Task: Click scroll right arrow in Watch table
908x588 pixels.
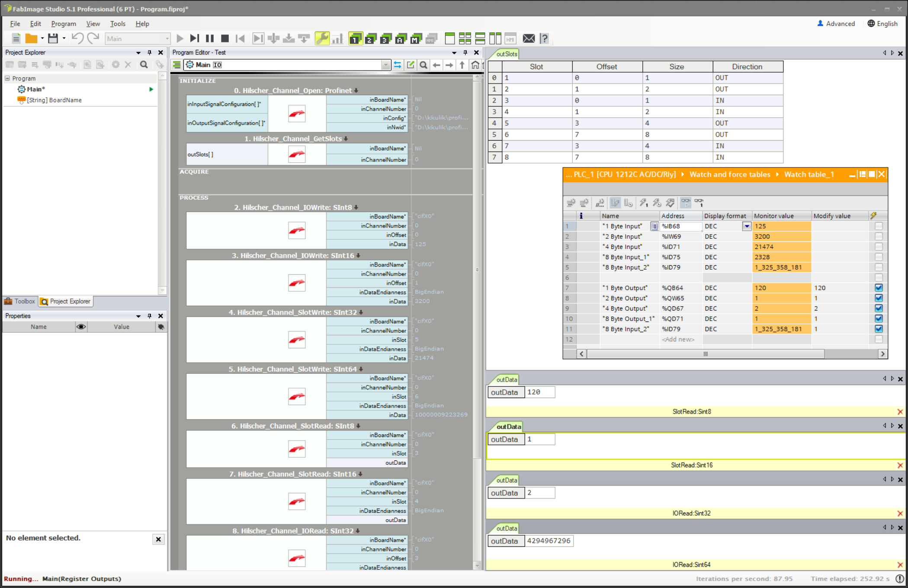Action: pos(882,354)
